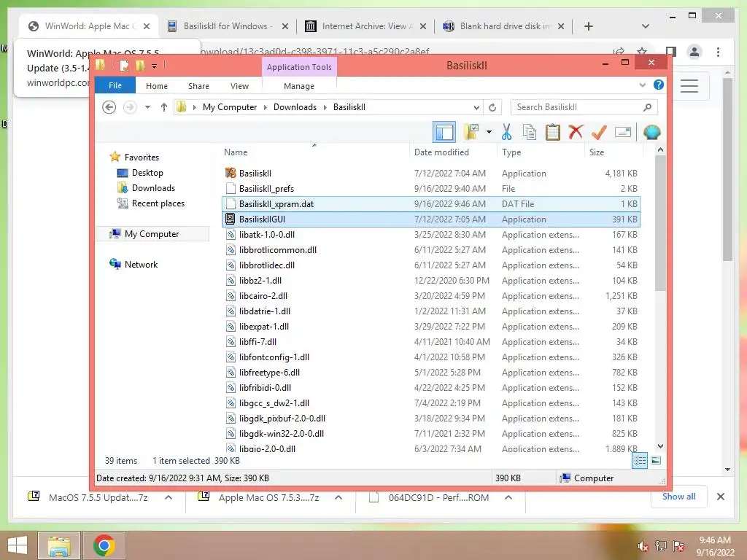Click the red X Delete icon
Screen dimensions: 747x560
tap(576, 132)
